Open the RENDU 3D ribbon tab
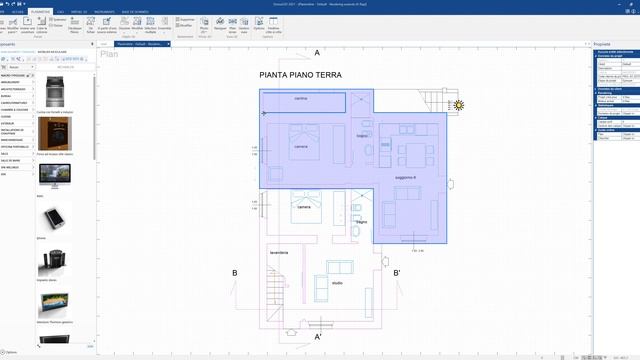The image size is (640, 360). [79, 12]
